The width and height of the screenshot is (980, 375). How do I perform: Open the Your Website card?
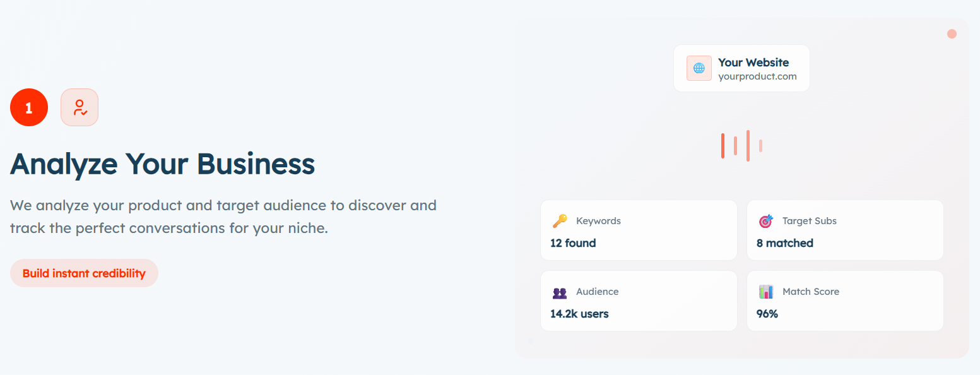coord(741,68)
